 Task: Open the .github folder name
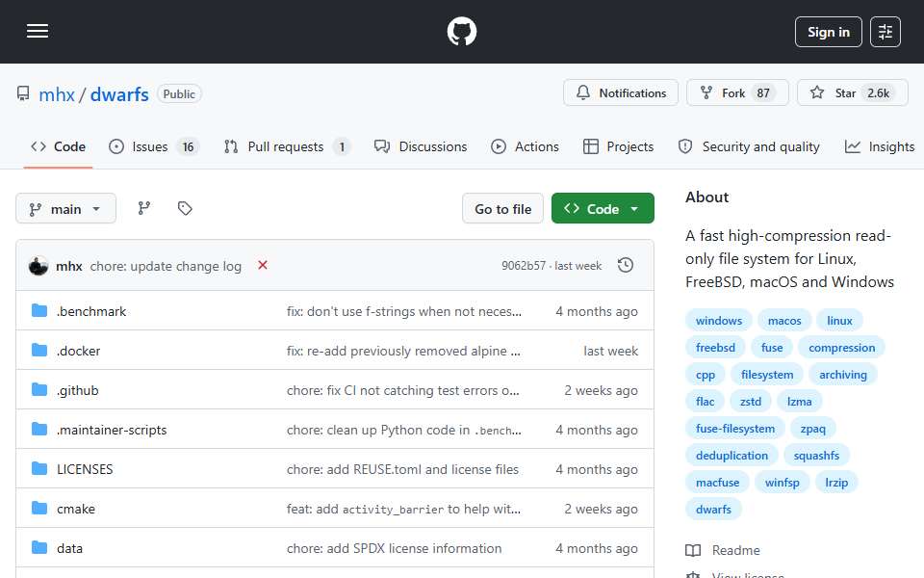point(78,390)
